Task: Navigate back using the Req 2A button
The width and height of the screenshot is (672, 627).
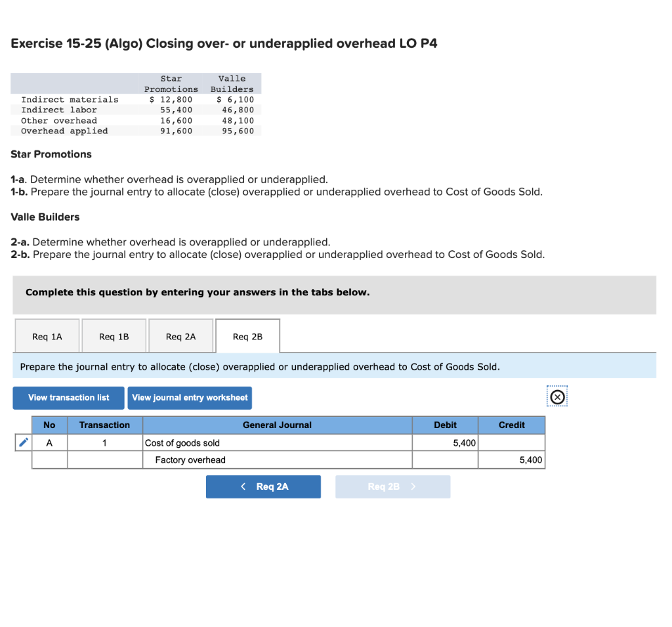Action: [x=263, y=486]
